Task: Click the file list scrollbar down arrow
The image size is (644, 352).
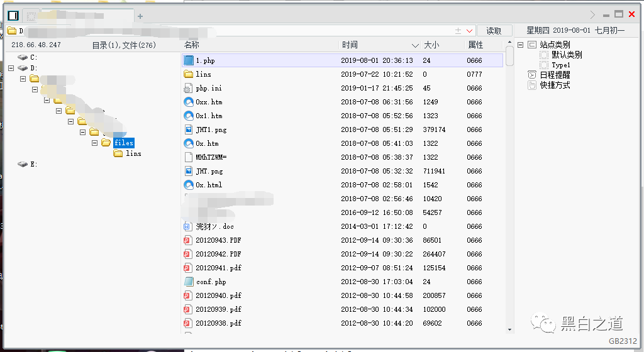Action: coord(509,329)
